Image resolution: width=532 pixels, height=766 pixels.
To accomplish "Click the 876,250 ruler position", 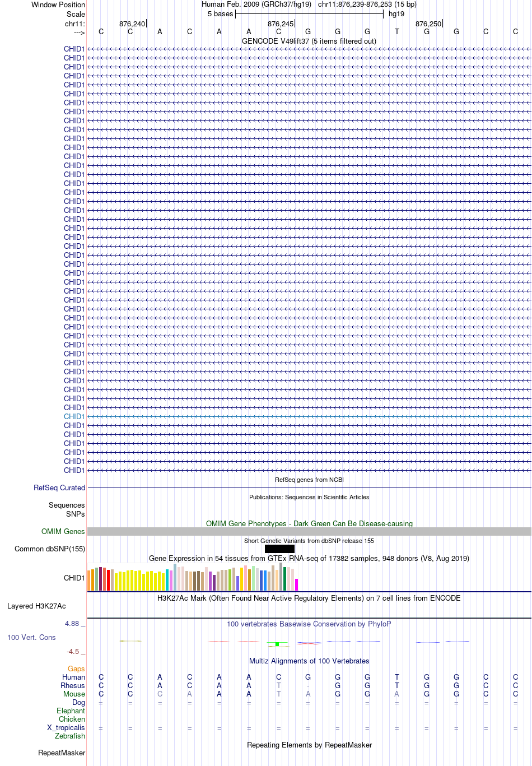I will click(x=428, y=24).
